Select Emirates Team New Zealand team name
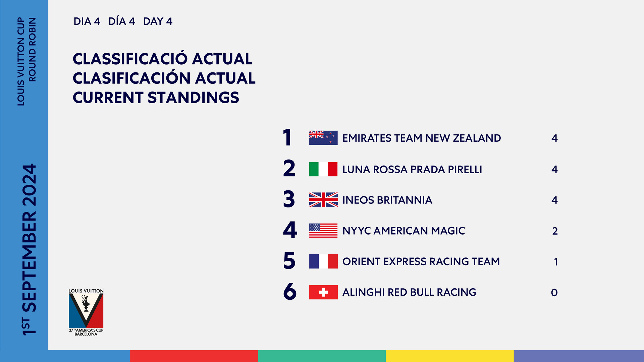Screen dimensions: 644x362 pyautogui.click(x=421, y=138)
